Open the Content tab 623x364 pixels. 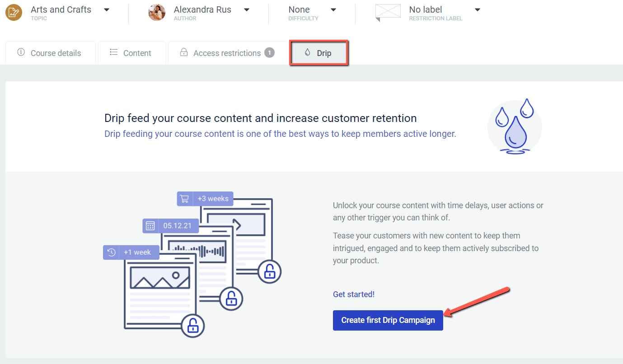(x=131, y=53)
